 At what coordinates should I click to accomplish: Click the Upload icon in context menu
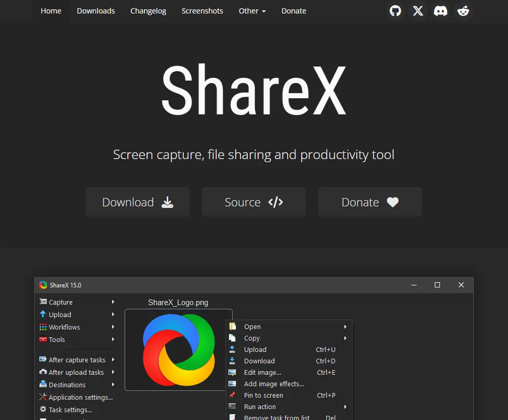pyautogui.click(x=232, y=349)
